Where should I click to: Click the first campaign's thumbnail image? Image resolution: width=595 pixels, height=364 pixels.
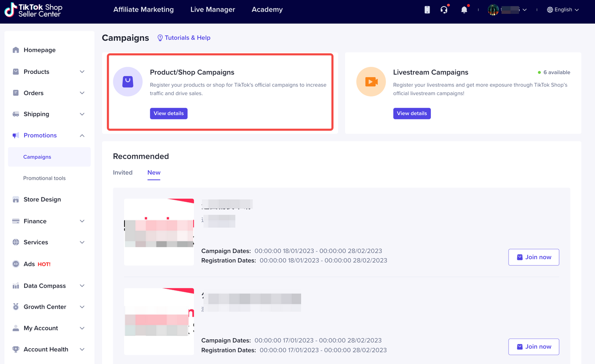pyautogui.click(x=159, y=232)
